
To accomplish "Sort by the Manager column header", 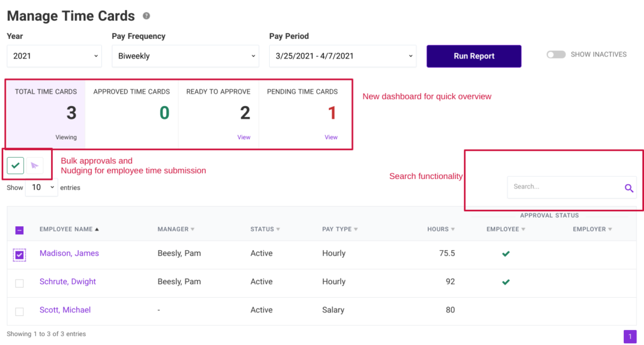I will coord(175,229).
